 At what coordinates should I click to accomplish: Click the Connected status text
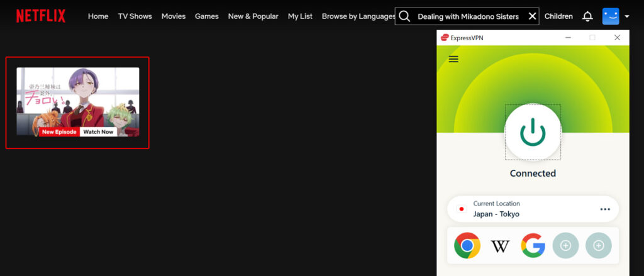(x=533, y=174)
